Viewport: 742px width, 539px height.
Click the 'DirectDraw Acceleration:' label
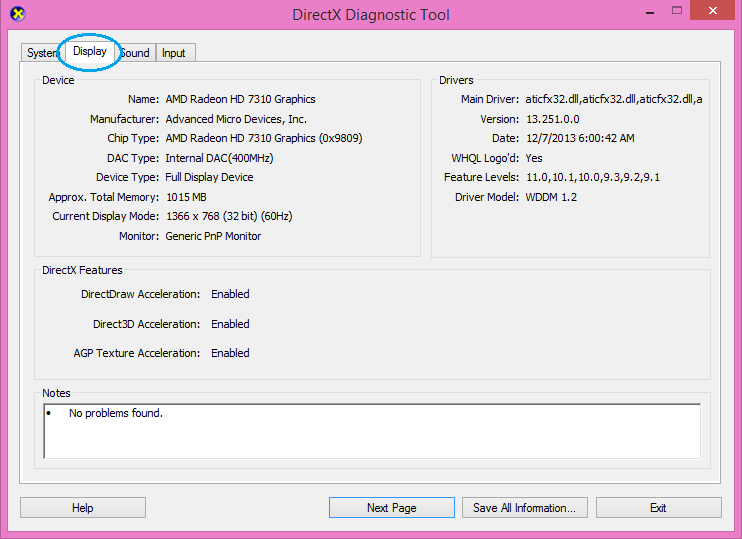141,294
